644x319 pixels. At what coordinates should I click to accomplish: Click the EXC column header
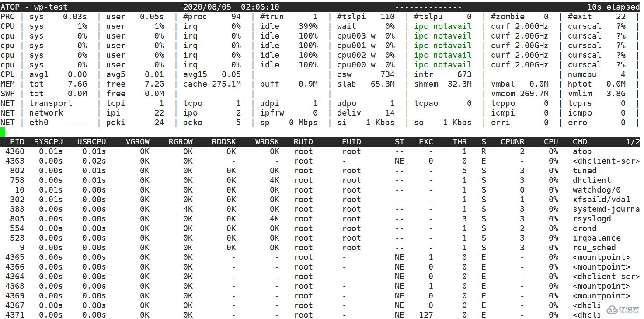(x=426, y=142)
